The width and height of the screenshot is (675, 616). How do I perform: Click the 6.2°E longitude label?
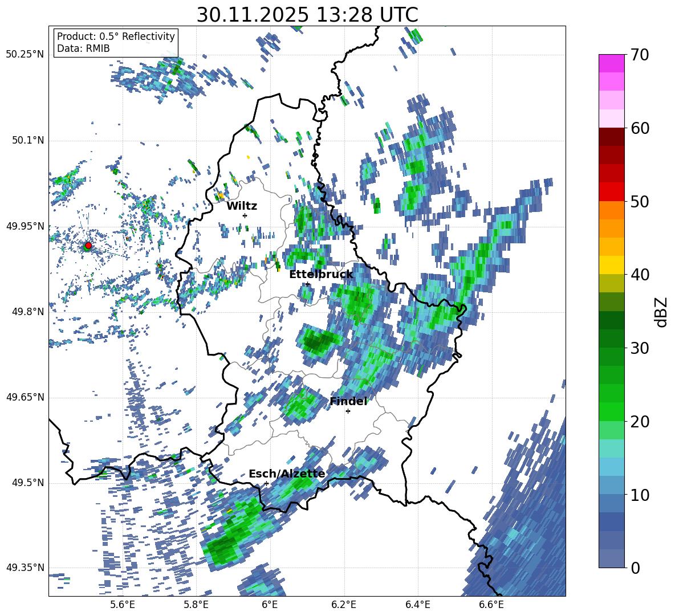pos(344,605)
